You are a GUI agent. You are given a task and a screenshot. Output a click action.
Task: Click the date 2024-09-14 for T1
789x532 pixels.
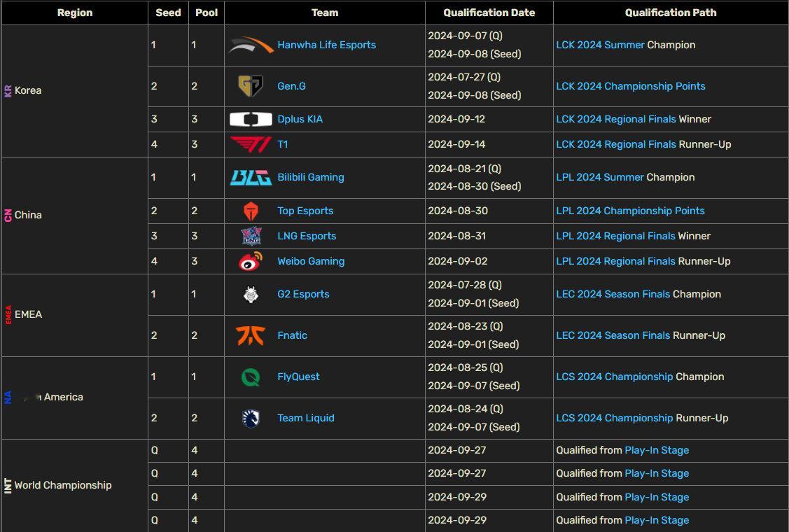(456, 144)
